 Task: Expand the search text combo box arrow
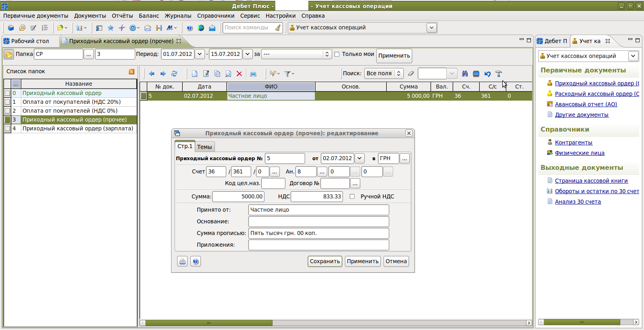click(452, 73)
